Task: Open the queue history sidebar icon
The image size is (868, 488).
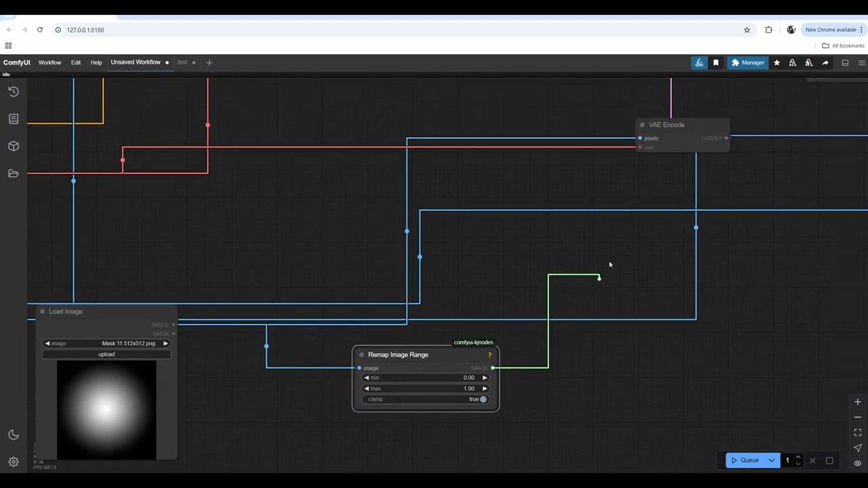Action: point(14,91)
